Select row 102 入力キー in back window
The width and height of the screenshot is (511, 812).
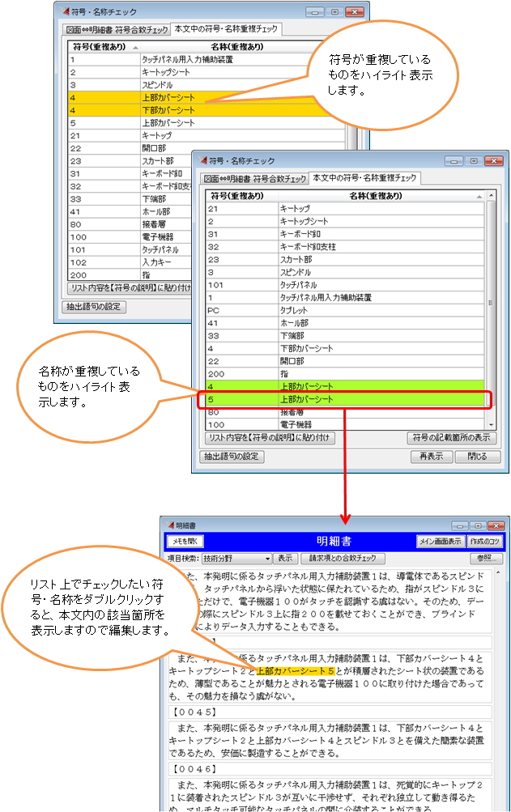click(x=130, y=262)
